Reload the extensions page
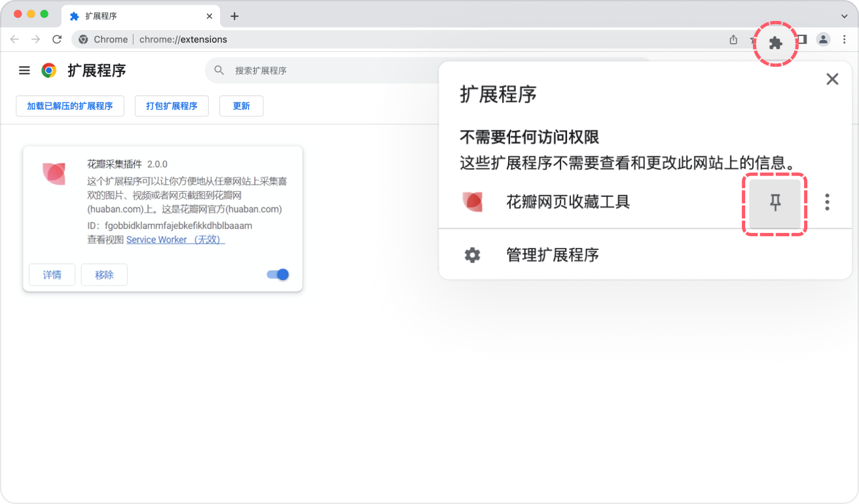 [57, 39]
